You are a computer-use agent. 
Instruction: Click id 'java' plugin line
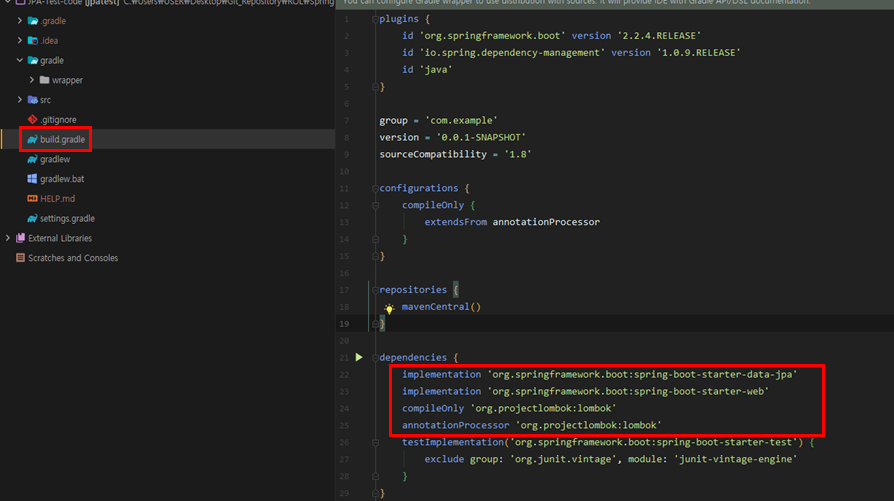[x=427, y=70]
